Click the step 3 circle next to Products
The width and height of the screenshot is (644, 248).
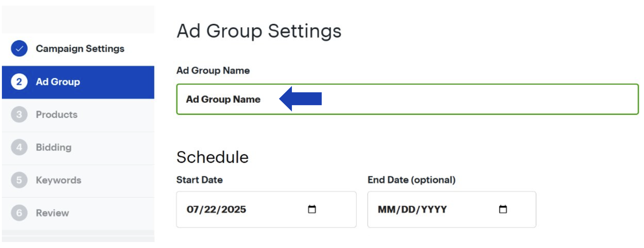19,115
